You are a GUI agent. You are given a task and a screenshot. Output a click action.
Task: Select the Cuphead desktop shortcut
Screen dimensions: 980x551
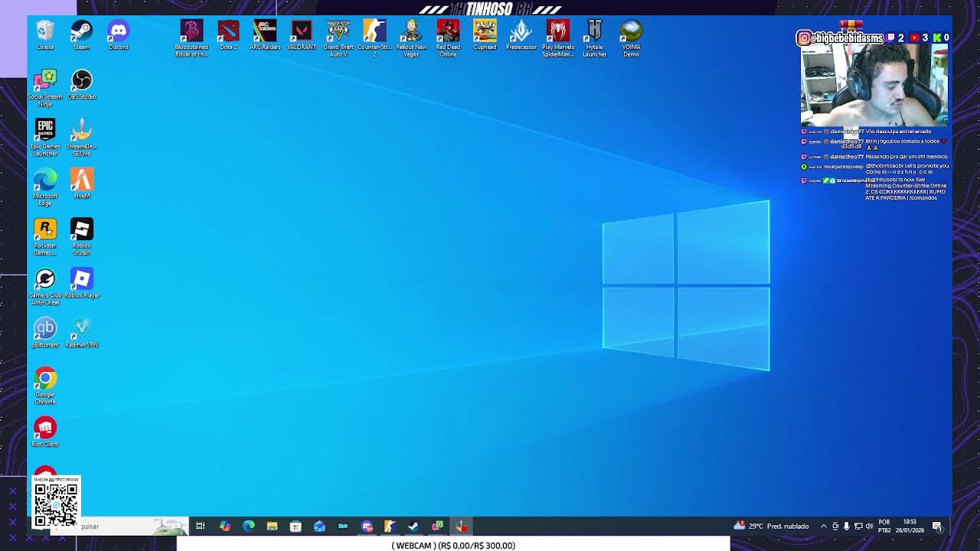click(x=485, y=35)
